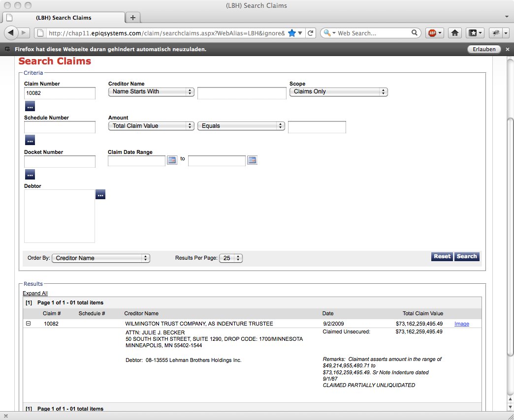The width and height of the screenshot is (514, 420).
Task: Click the Amount value input field
Action: [x=317, y=127]
